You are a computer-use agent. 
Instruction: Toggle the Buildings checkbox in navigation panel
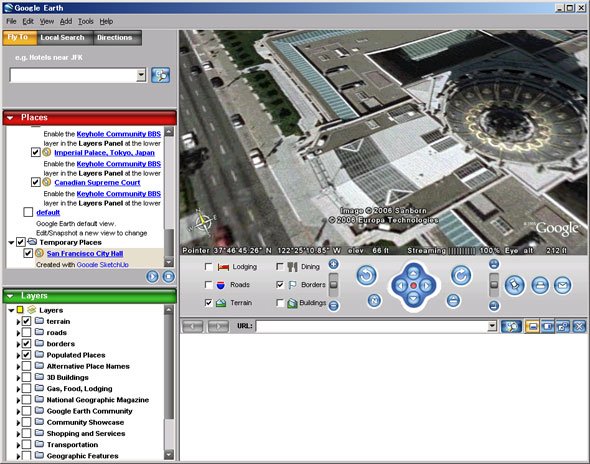[x=280, y=303]
